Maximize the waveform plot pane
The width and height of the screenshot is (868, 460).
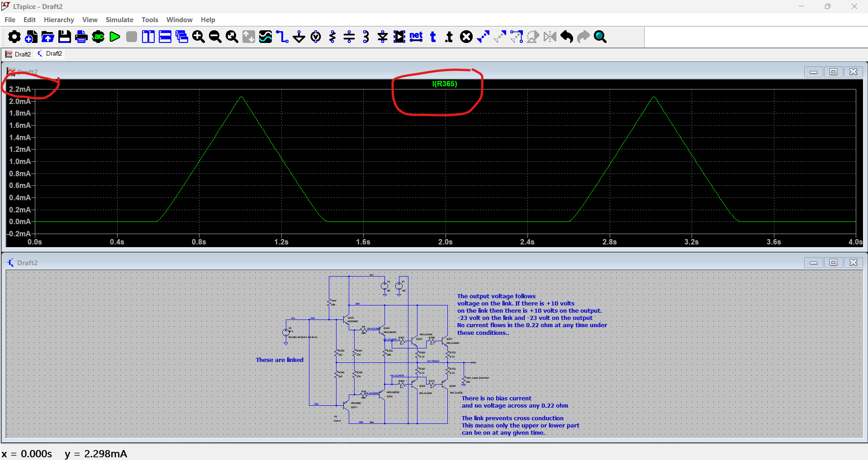point(834,72)
